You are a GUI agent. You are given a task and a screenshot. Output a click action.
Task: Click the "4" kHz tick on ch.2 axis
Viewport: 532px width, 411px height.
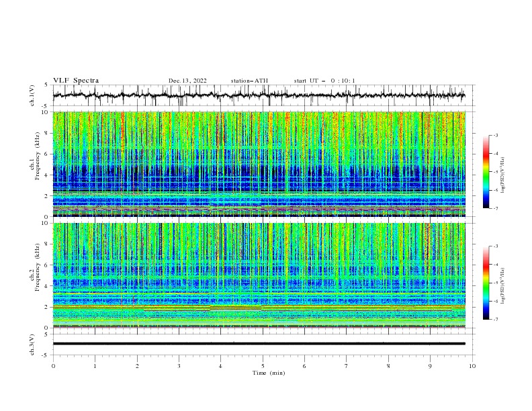[x=48, y=286]
